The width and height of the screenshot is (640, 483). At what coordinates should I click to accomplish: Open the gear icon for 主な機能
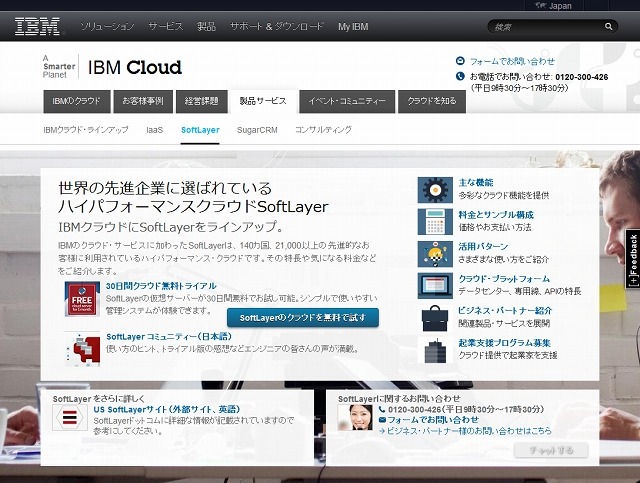click(x=435, y=190)
